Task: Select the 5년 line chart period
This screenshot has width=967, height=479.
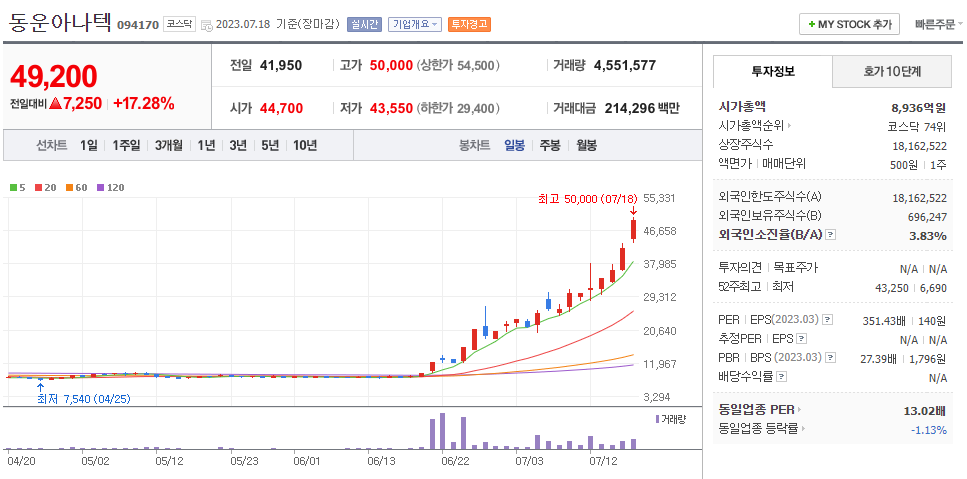Action: [270, 145]
